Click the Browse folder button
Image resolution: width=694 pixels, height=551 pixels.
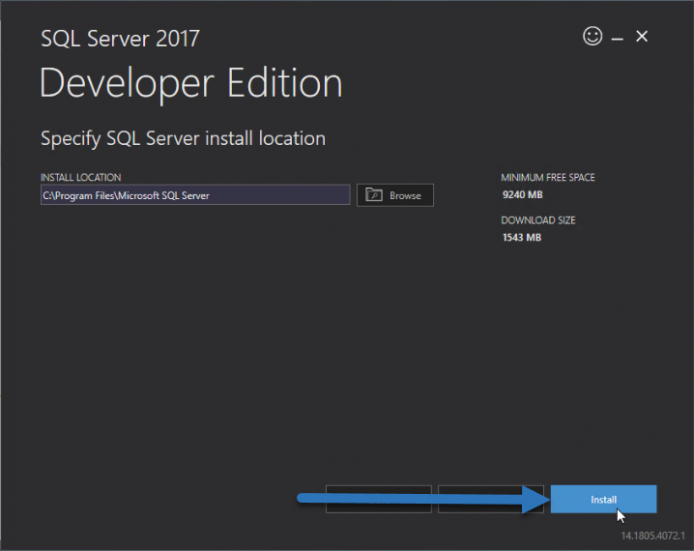point(395,195)
